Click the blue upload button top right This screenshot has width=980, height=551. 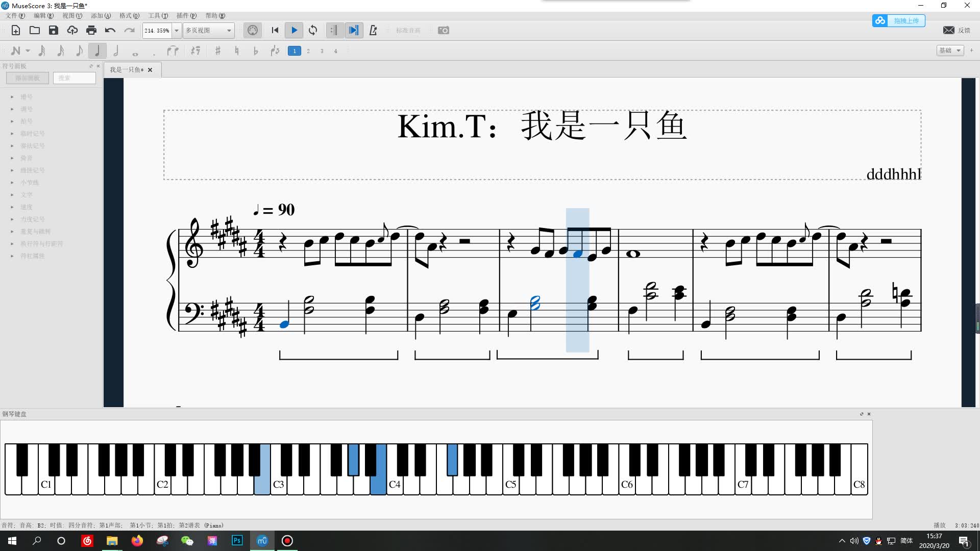(x=899, y=20)
